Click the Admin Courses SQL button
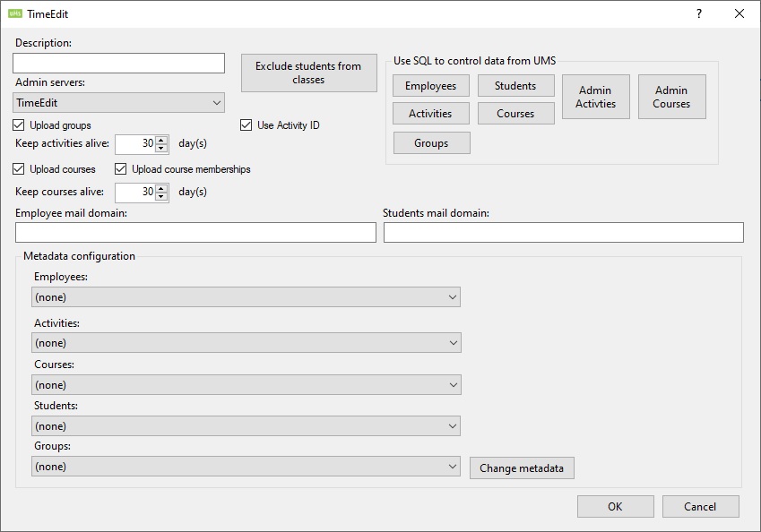This screenshot has width=761, height=532. click(x=671, y=97)
